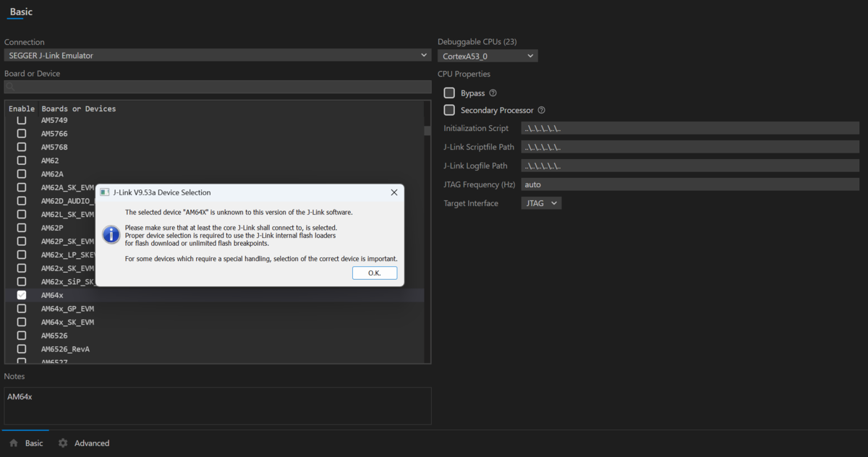Click the Board or Device search field

pos(218,87)
